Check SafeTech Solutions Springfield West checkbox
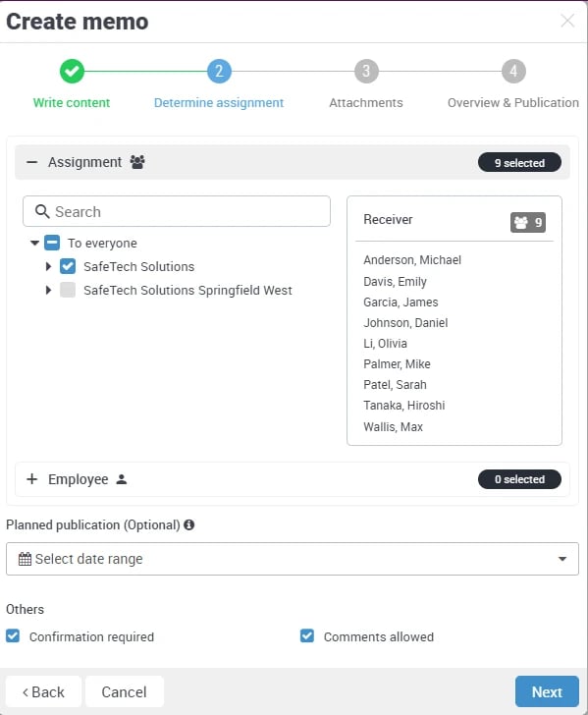 click(68, 290)
